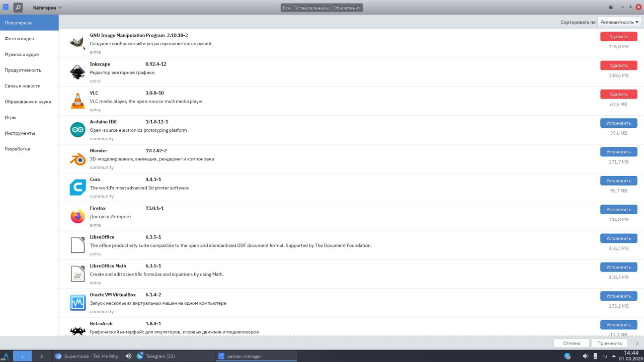The width and height of the screenshot is (644, 362).
Task: Select the Инструменты category
Action: coord(29,133)
